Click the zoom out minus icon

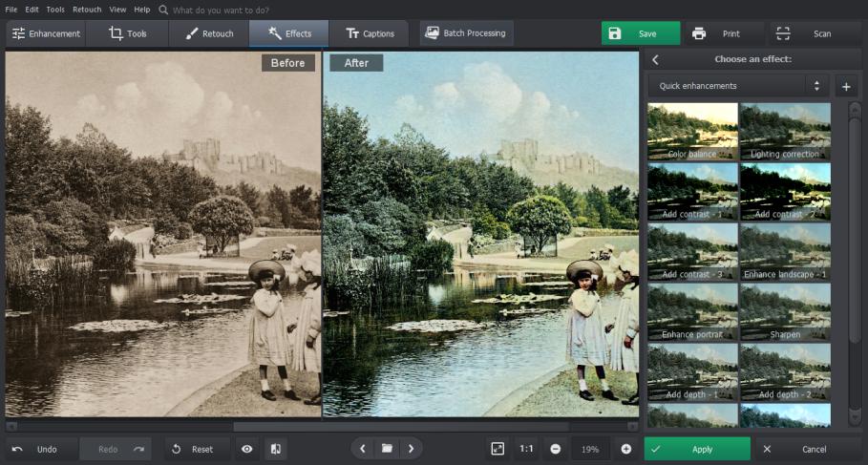coord(555,449)
